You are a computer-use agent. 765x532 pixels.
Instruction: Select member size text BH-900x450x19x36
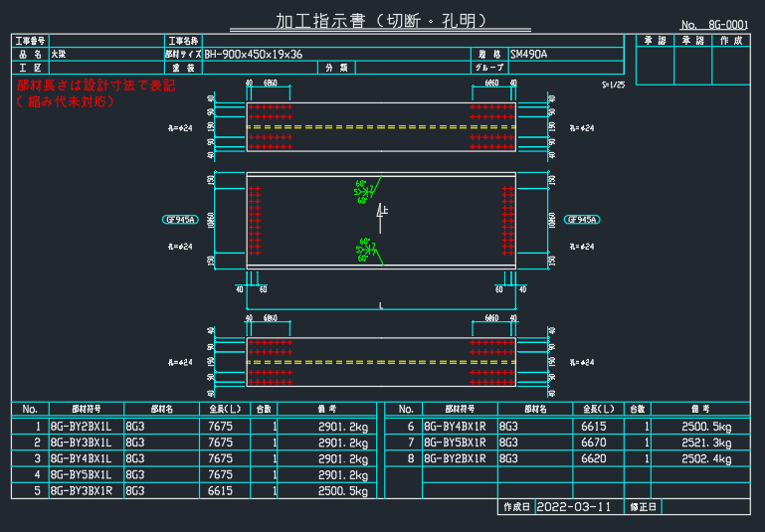click(254, 55)
